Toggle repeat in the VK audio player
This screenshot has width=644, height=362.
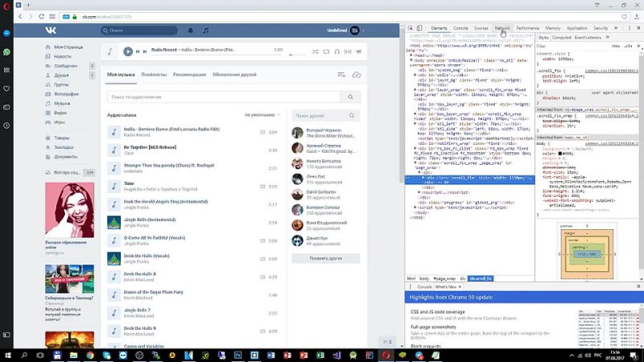click(327, 51)
